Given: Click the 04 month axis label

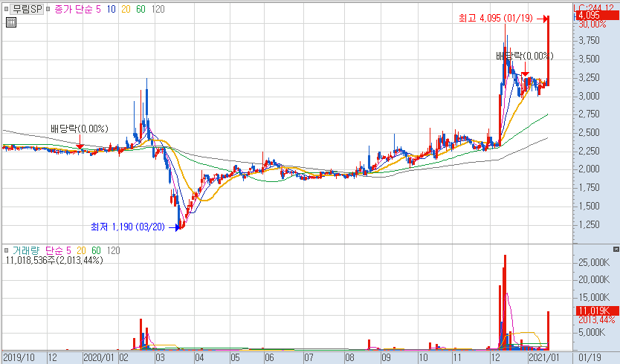Looking at the screenshot, I should tap(199, 357).
